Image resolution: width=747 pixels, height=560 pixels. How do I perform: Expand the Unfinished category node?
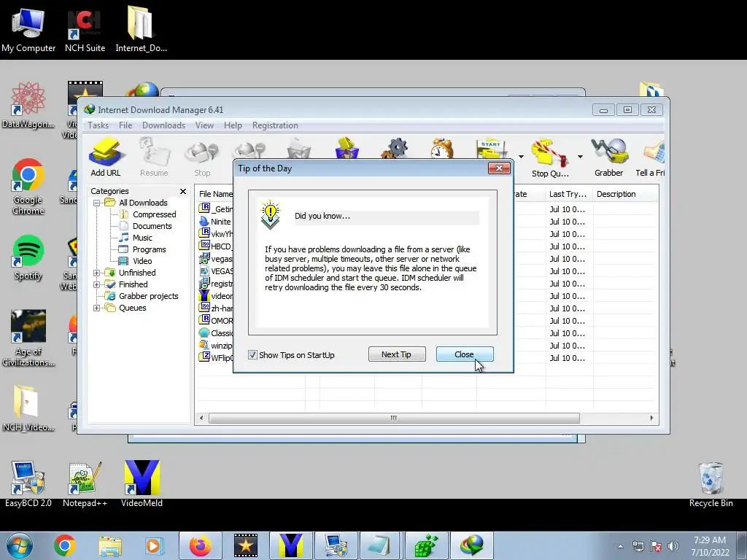pyautogui.click(x=97, y=273)
